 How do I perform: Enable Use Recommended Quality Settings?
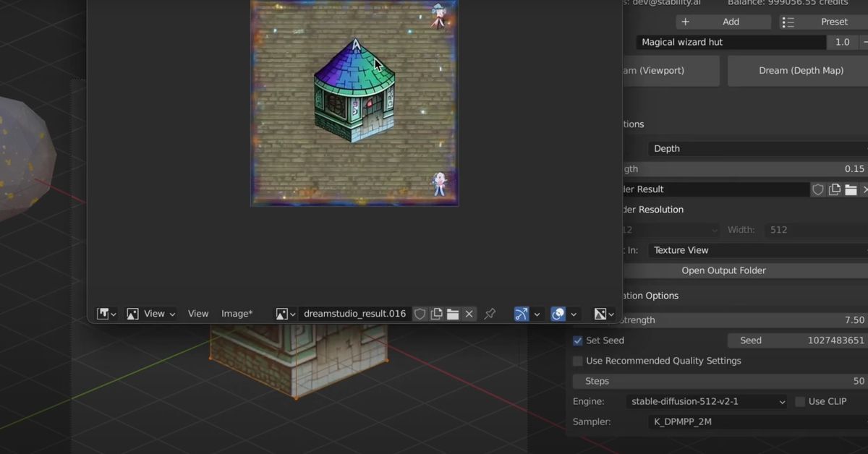click(578, 361)
